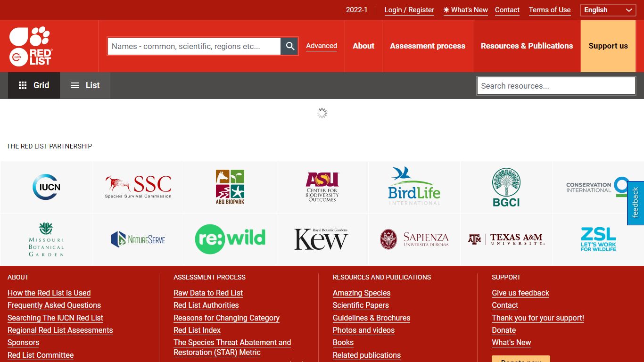
Task: Open the Texas A&M University logo
Action: pos(506,239)
